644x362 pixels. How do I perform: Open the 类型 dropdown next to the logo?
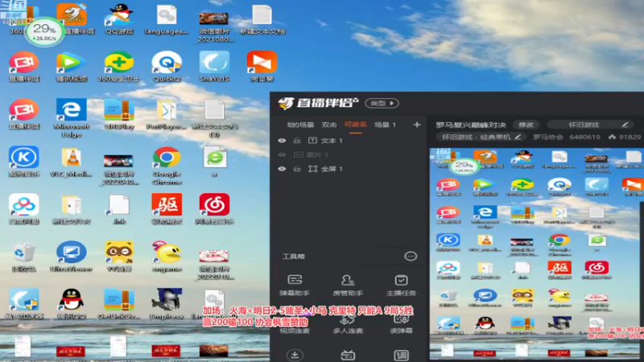click(382, 103)
